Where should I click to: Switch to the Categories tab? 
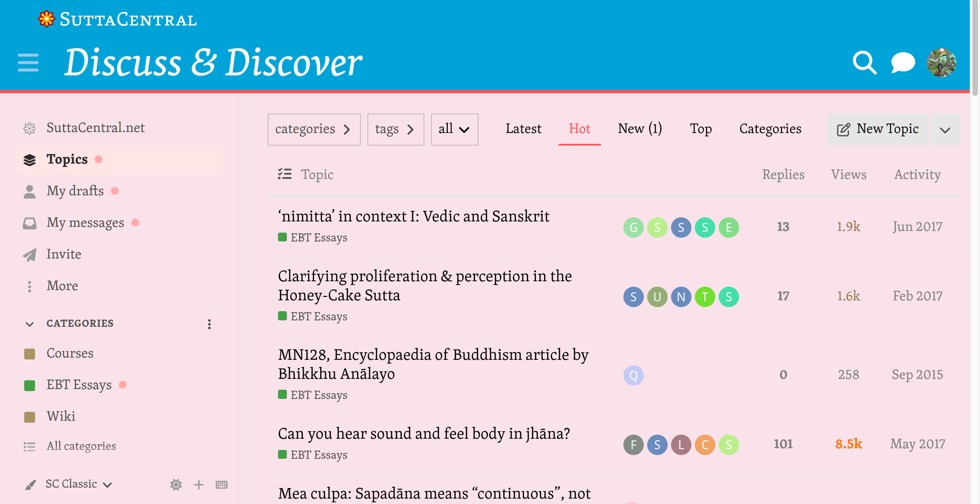(x=770, y=129)
